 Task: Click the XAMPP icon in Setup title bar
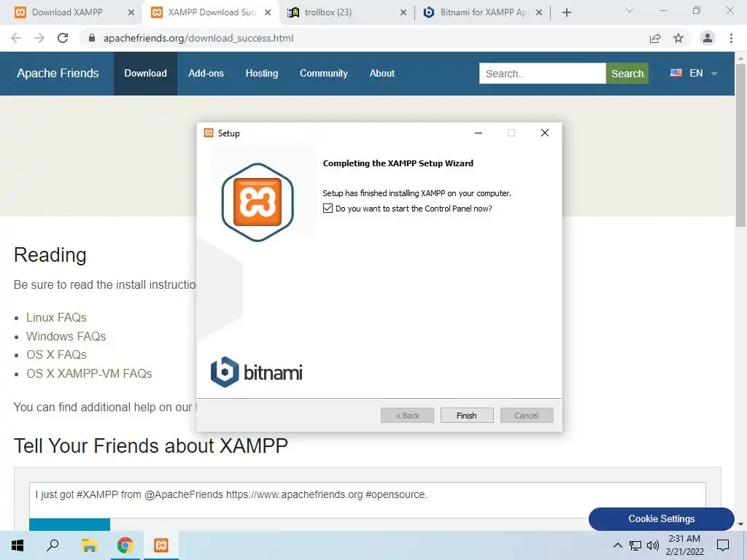coord(209,133)
